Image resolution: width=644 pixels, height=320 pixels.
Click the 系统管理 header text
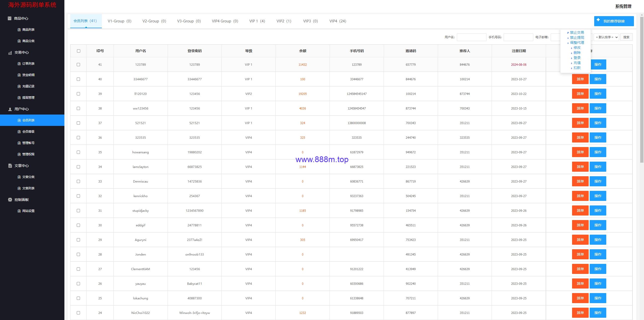623,7
